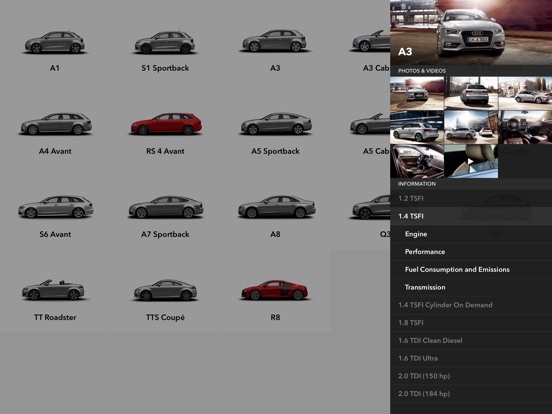
Task: Open the A3 parking garage photo
Action: [417, 127]
